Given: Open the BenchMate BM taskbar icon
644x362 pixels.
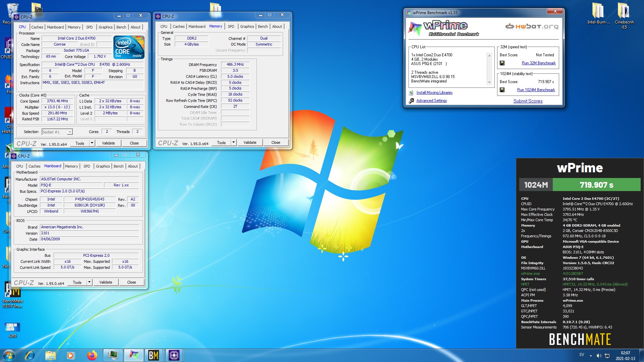Looking at the screenshot, I should point(154,355).
